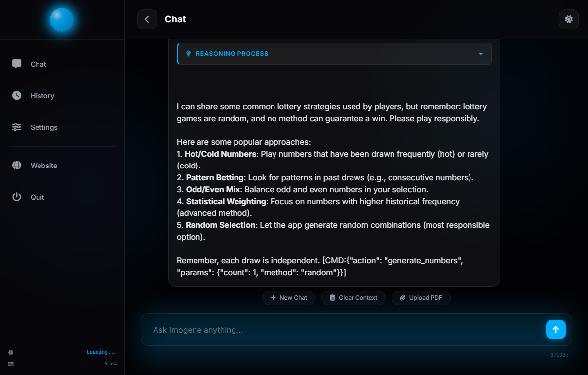Click the brain icon beside Loading status
The width and height of the screenshot is (588, 375).
pos(11,352)
